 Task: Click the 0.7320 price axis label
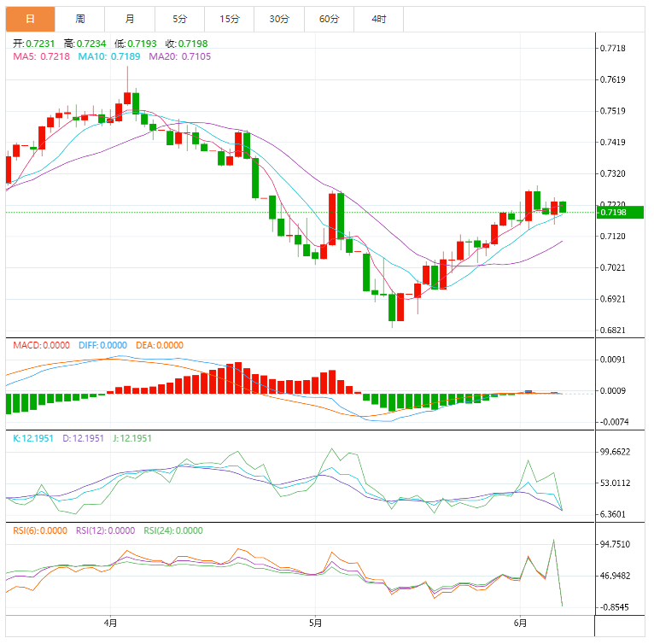click(612, 173)
